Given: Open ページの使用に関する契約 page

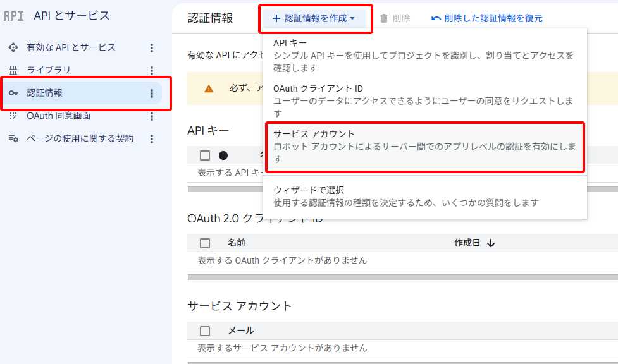Looking at the screenshot, I should tap(80, 138).
